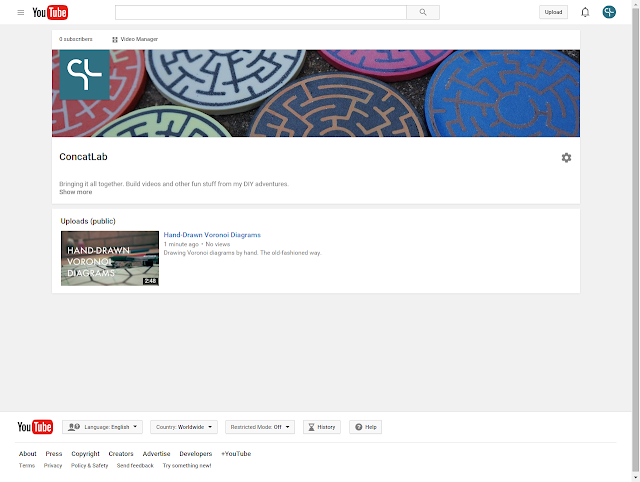Focus the YouTube search field

pyautogui.click(x=261, y=12)
